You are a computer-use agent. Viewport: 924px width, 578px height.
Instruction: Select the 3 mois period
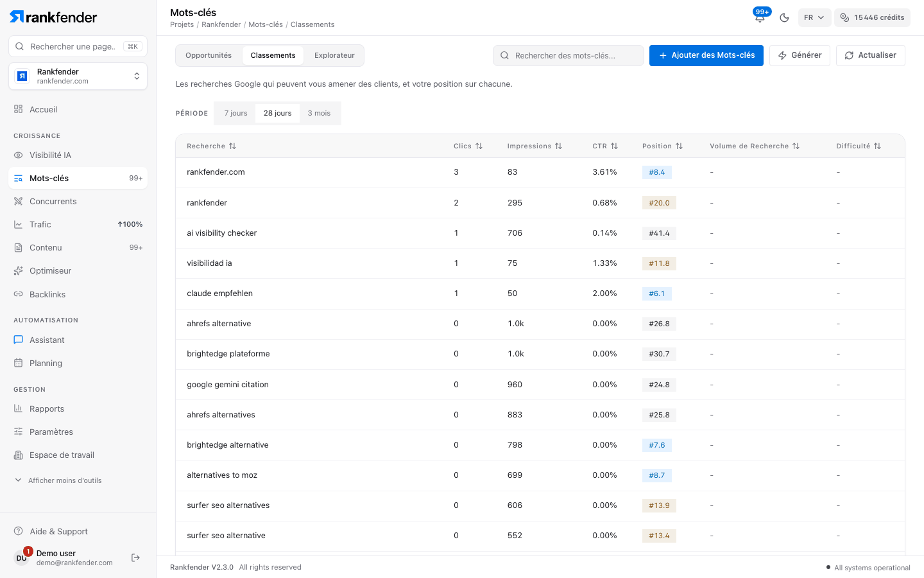(x=319, y=113)
